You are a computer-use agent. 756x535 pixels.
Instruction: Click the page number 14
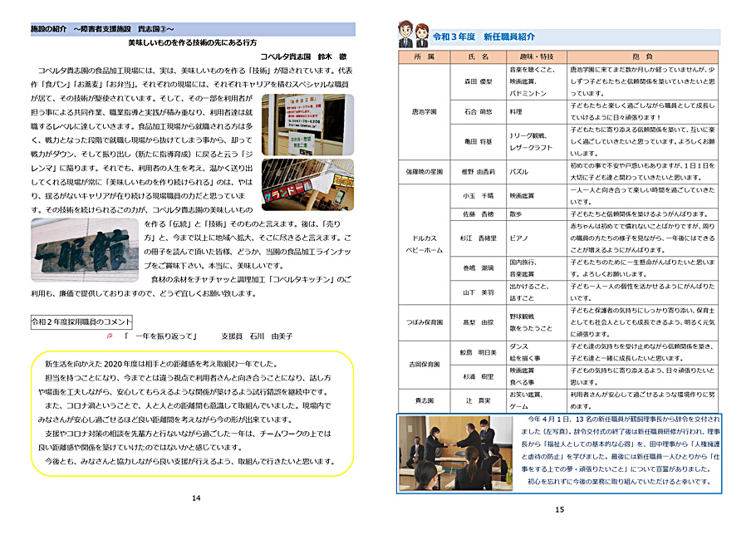tap(196, 498)
